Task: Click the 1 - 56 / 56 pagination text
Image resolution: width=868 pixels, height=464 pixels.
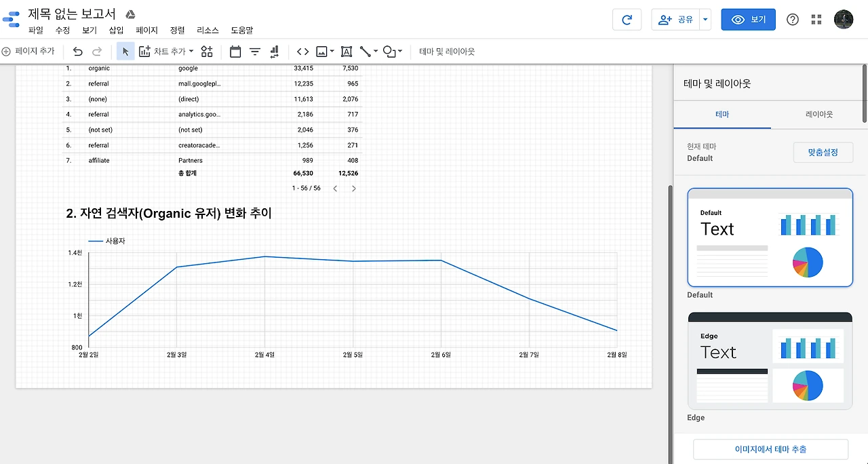Action: click(x=307, y=188)
